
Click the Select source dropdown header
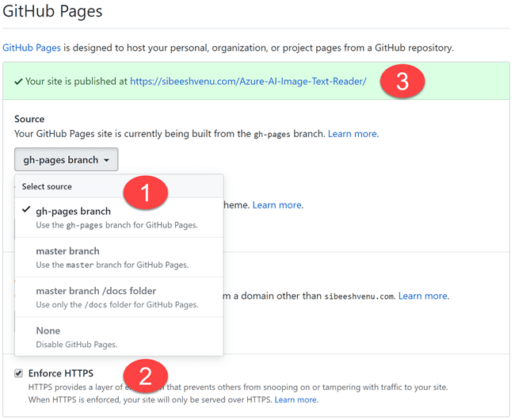(119, 186)
